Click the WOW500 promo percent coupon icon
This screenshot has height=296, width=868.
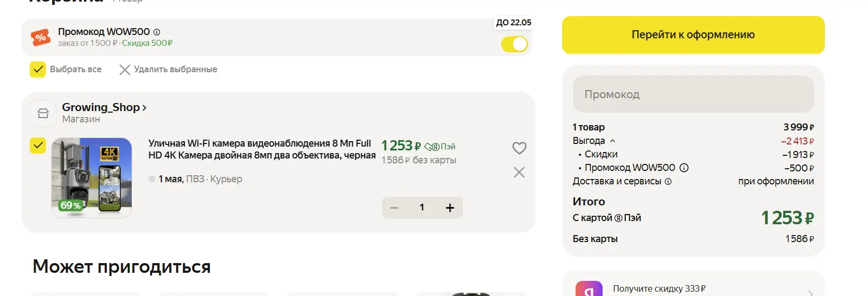coord(40,37)
